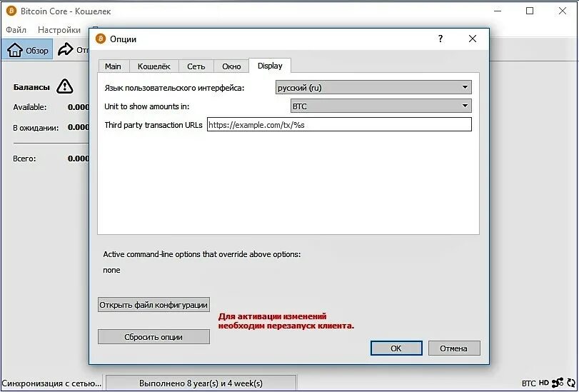The height and width of the screenshot is (392, 579).
Task: Click the HD wallet status icon
Action: tap(543, 383)
